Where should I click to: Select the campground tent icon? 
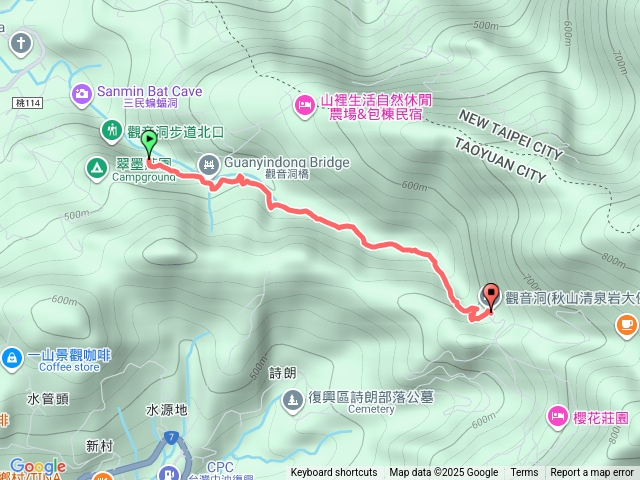pyautogui.click(x=97, y=169)
